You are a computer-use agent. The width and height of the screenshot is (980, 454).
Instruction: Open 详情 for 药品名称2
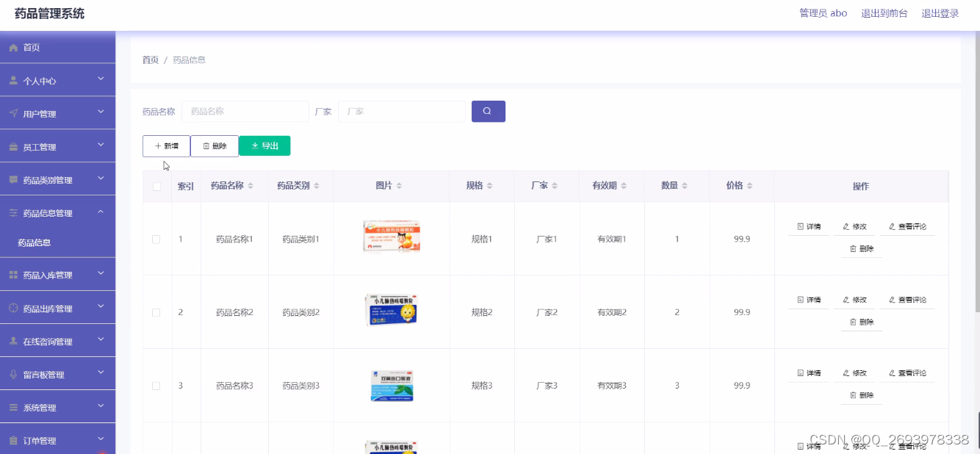(807, 299)
